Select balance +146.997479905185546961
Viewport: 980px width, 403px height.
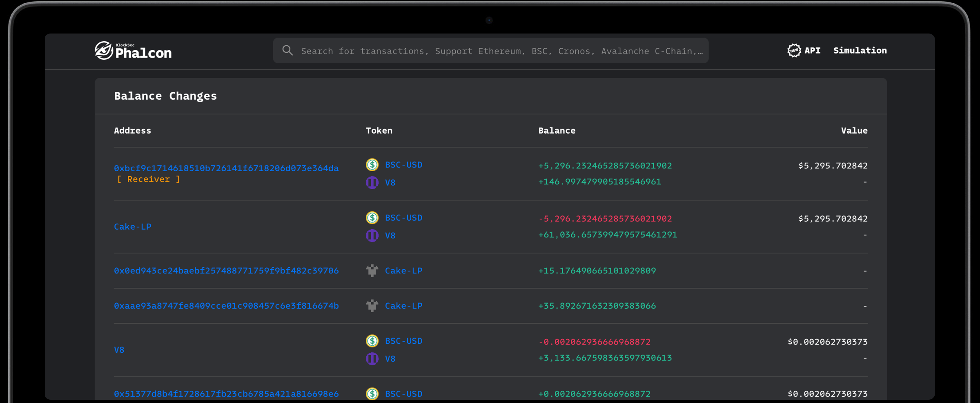tap(599, 181)
